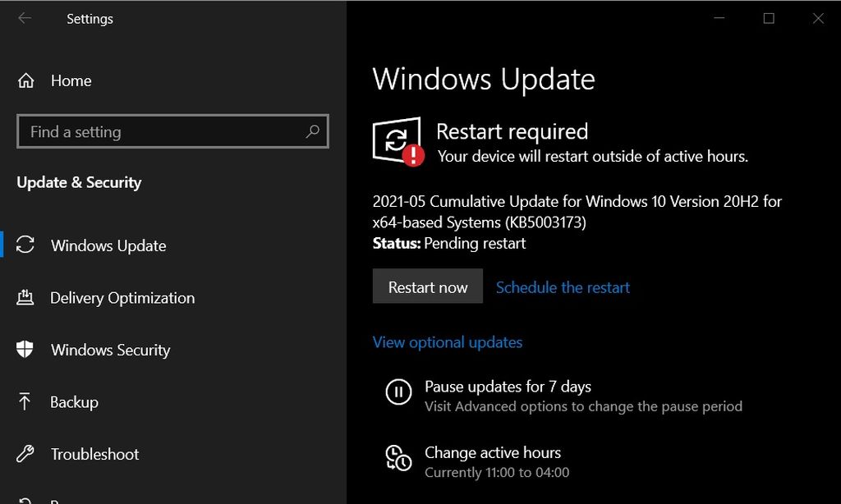This screenshot has width=841, height=504.
Task: Click the KB5003173 cumulative update description
Action: pos(577,211)
